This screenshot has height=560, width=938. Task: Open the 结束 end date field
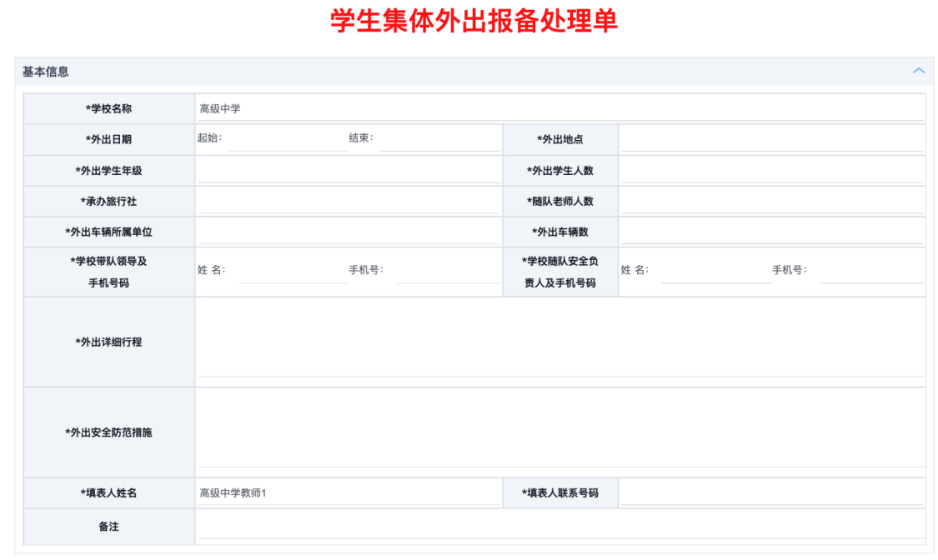tap(439, 139)
